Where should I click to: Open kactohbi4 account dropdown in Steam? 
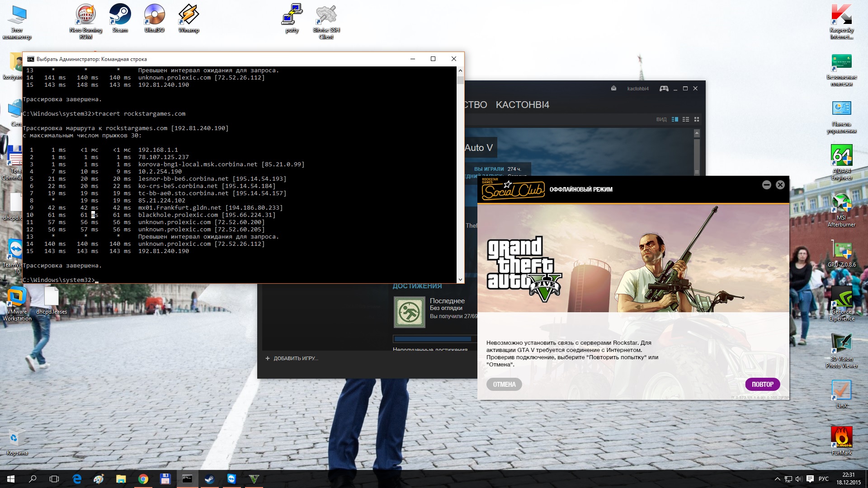pos(637,89)
